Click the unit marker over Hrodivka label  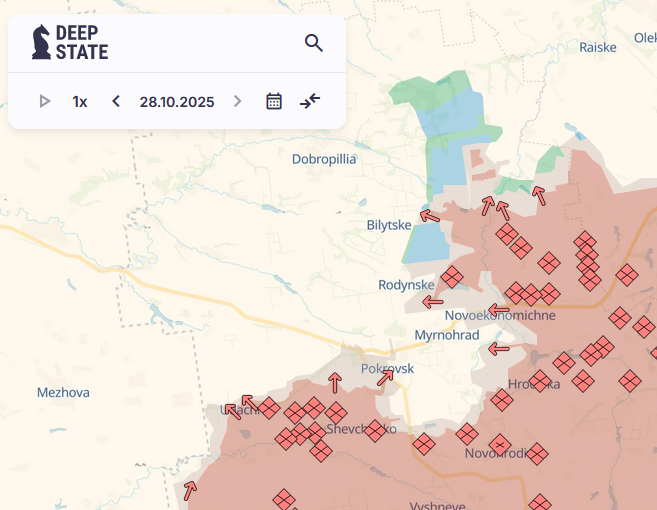click(x=540, y=381)
